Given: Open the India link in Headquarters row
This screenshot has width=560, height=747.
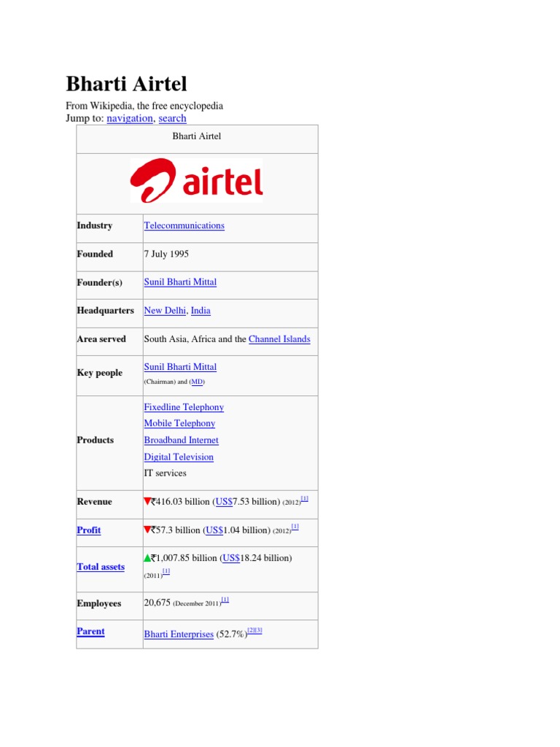Looking at the screenshot, I should point(201,310).
